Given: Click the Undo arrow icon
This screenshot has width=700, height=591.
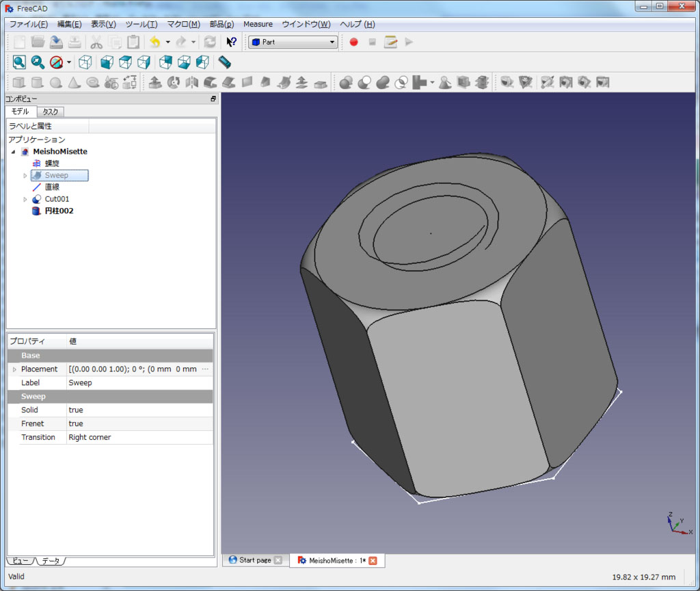Looking at the screenshot, I should click(x=155, y=42).
